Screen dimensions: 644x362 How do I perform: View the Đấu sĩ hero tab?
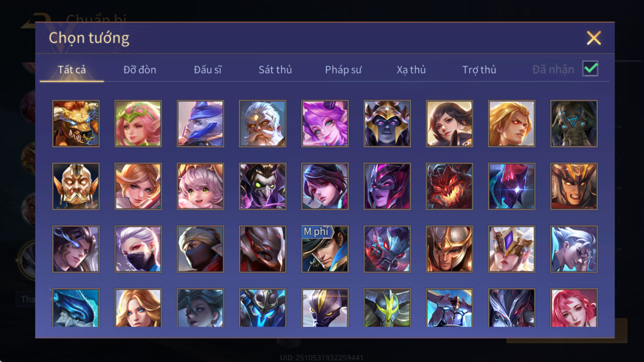(207, 70)
